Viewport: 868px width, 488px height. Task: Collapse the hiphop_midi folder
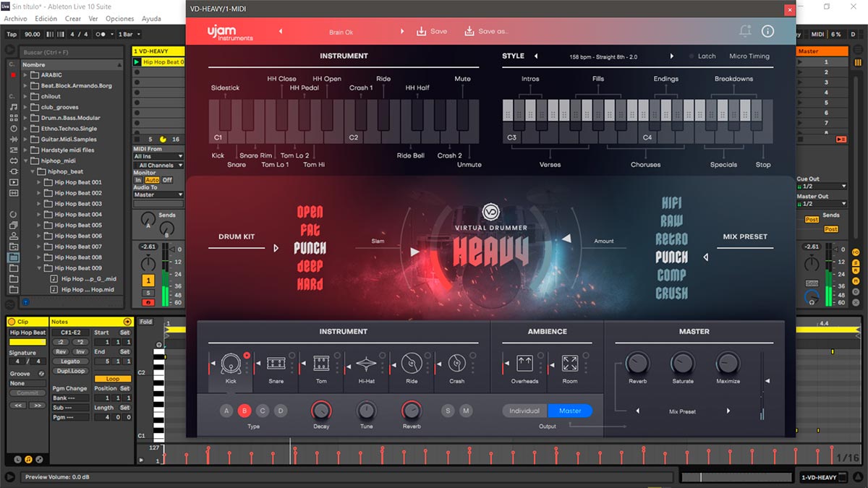click(x=25, y=160)
